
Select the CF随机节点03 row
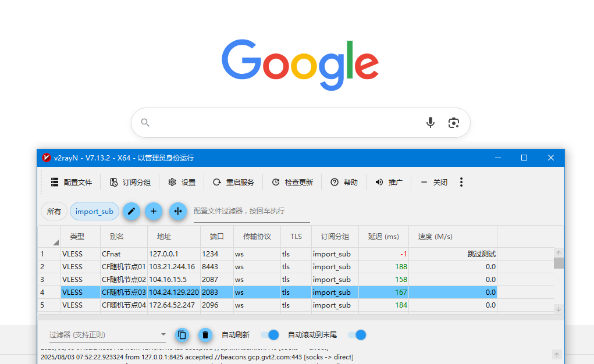pos(268,292)
